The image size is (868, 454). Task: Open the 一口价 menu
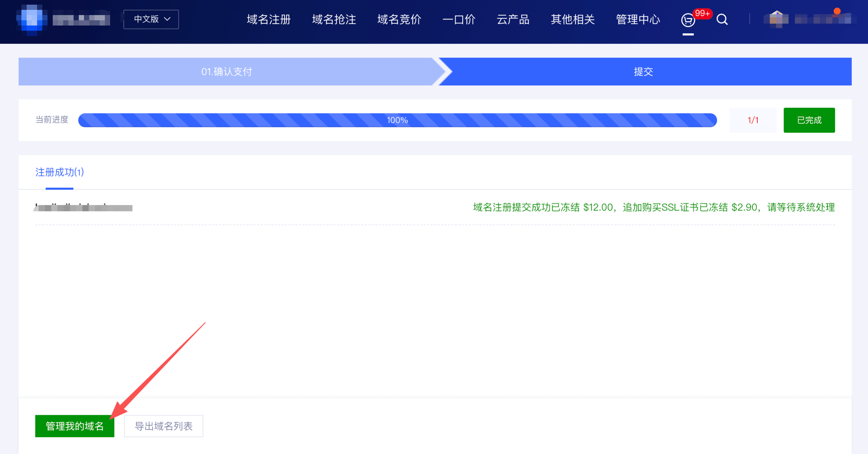coord(459,19)
